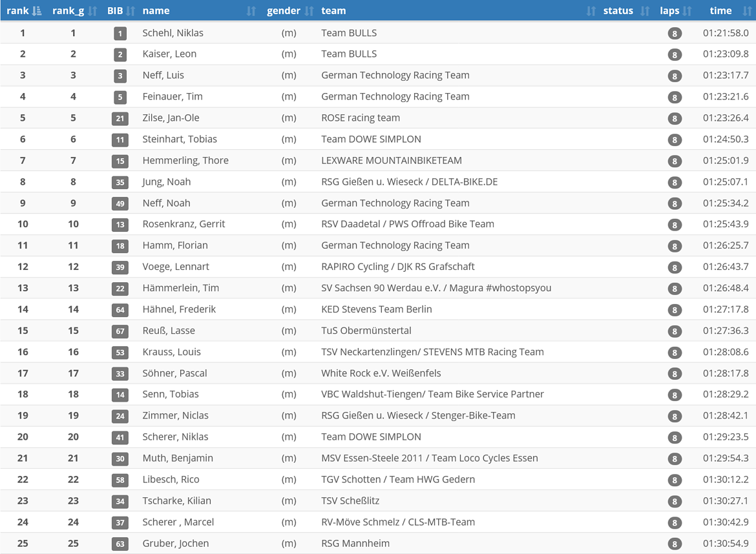Viewport: 756px width, 554px height.
Task: Click laps badge 8 for Rosenkranz, Gerrit
Action: point(675,225)
